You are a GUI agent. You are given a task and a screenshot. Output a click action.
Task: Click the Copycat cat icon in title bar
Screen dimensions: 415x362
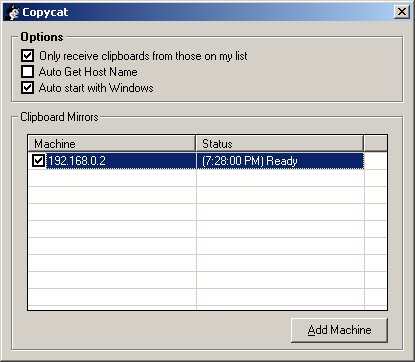(13, 12)
